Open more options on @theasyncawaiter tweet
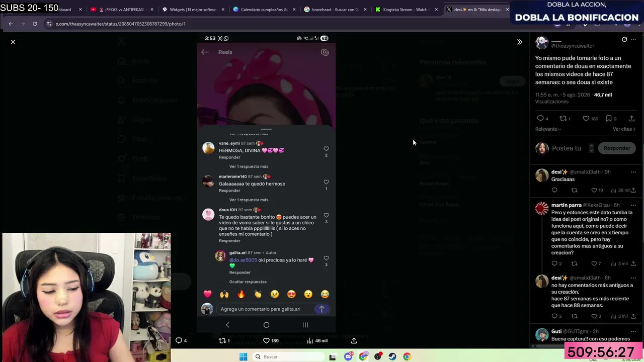The image size is (644, 362). tap(633, 40)
